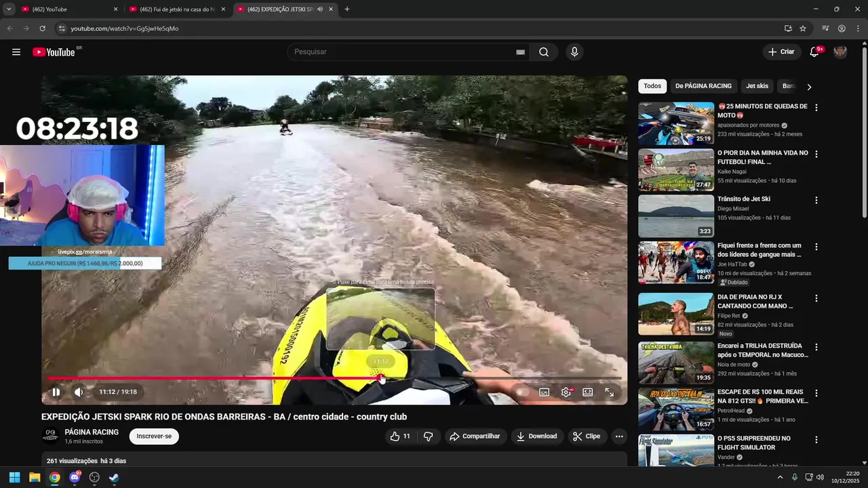Open the Trânsito de Jet Ski thumbnail
The image size is (868, 488).
tap(676, 216)
